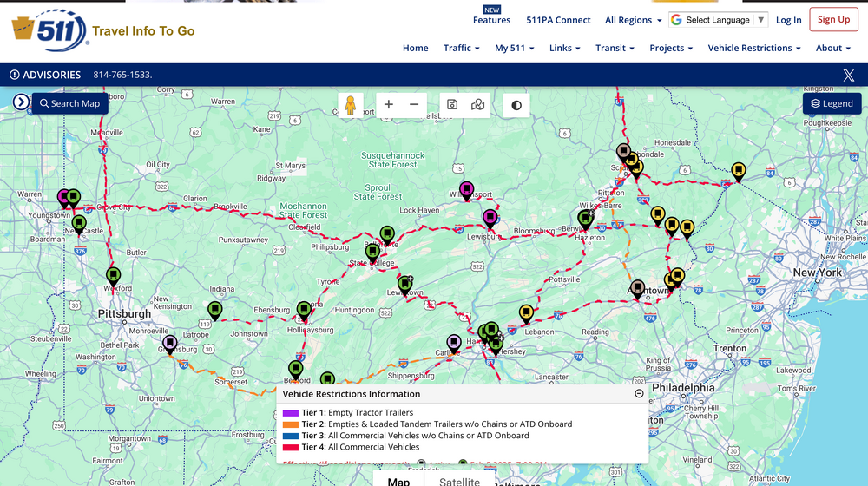Click the Tier 1 purple color swatch
This screenshot has width=868, height=486.
(291, 413)
